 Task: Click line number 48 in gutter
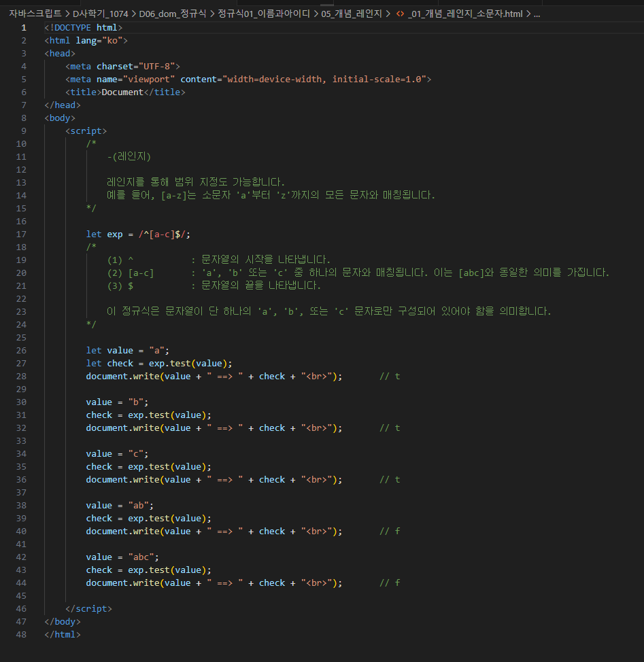pos(21,635)
